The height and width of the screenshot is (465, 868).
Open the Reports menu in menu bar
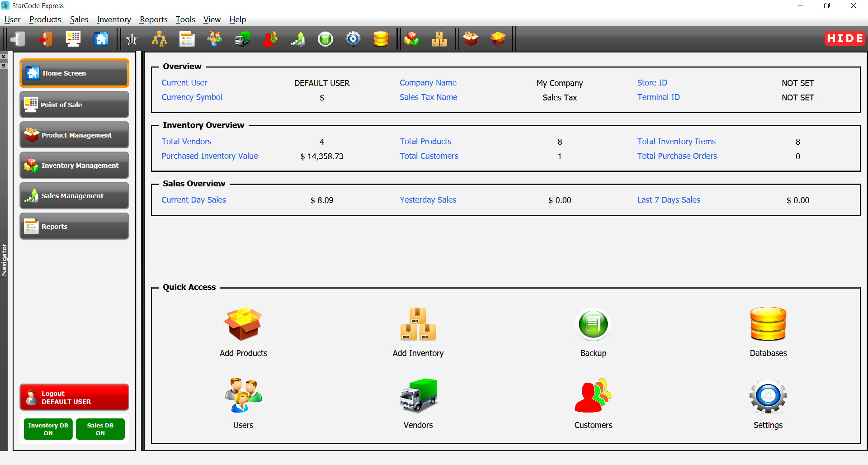pos(153,19)
